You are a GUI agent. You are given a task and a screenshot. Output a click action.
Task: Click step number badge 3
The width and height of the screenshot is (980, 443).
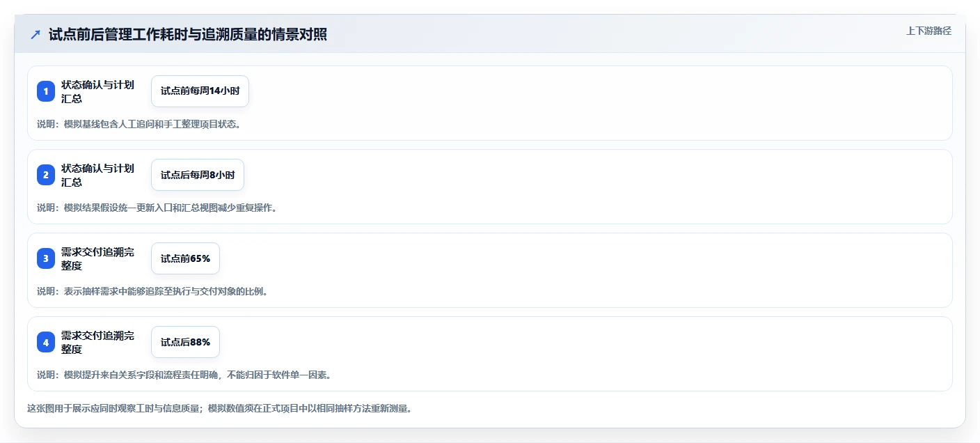pyautogui.click(x=46, y=258)
